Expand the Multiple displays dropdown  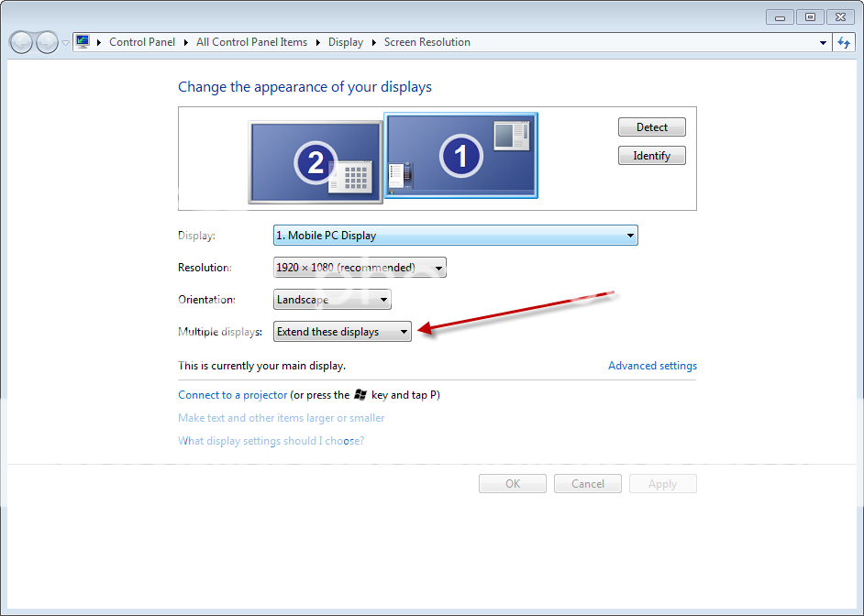tap(342, 332)
